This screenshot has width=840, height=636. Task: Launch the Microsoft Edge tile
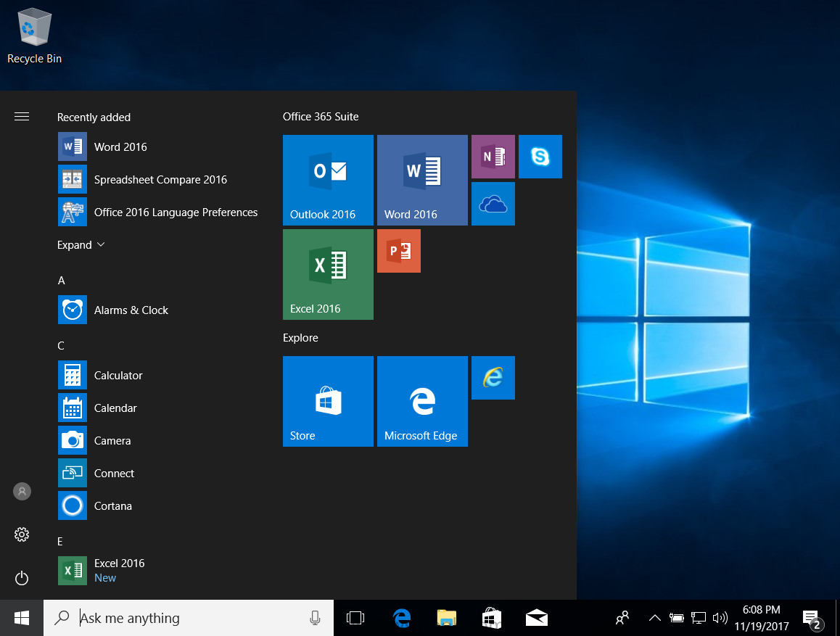(x=422, y=401)
